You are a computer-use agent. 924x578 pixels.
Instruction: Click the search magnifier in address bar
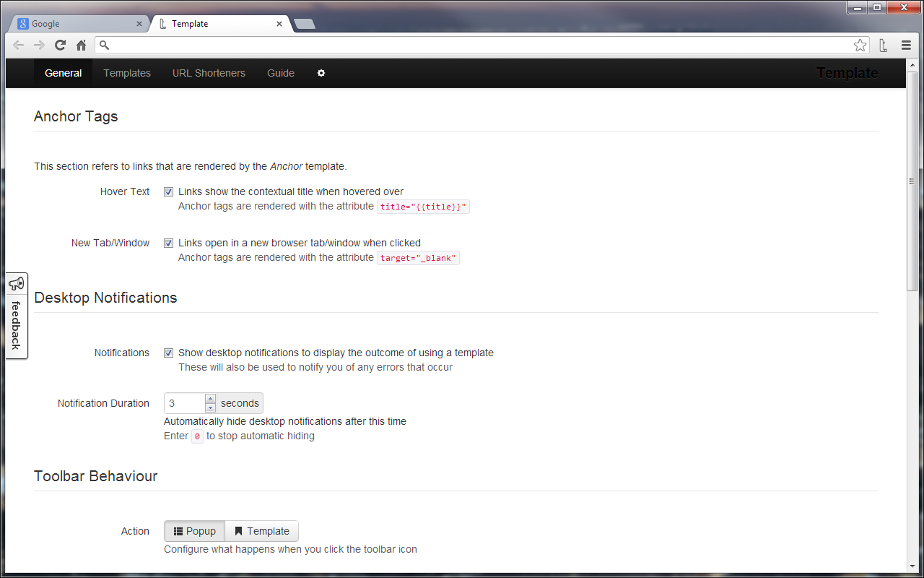point(104,45)
